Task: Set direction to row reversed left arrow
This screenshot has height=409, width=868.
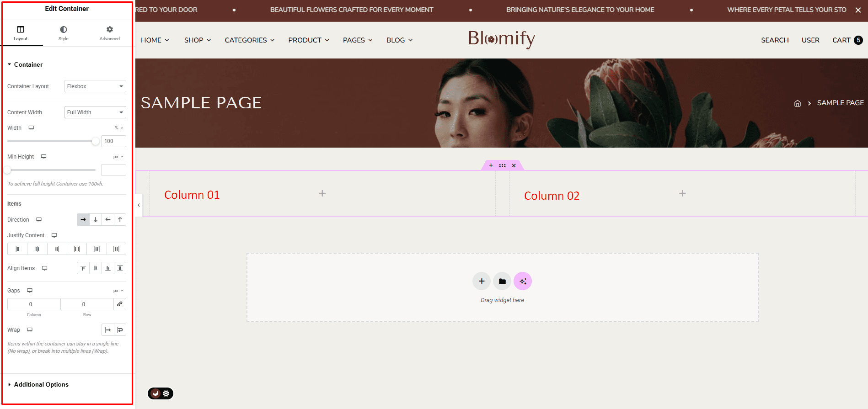Action: [x=108, y=220]
